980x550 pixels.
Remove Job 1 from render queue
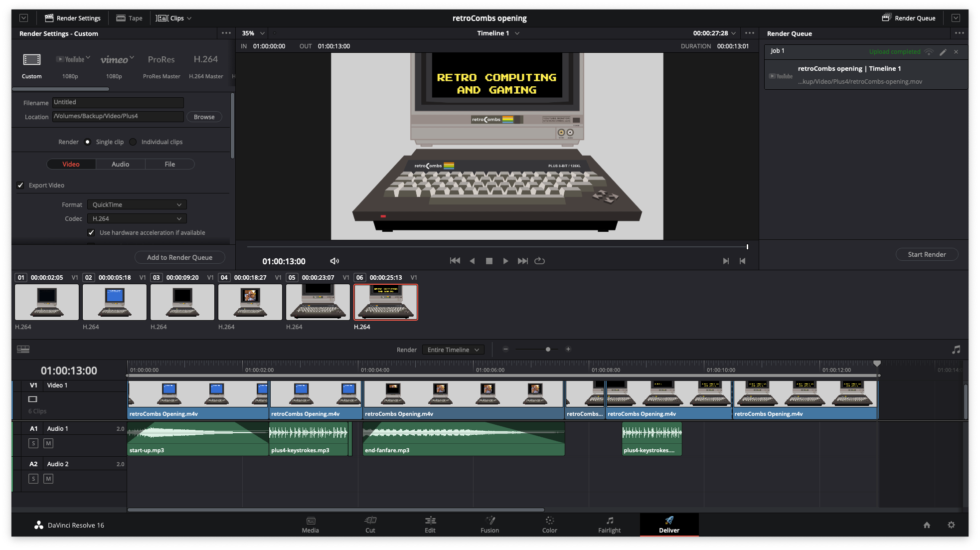pyautogui.click(x=956, y=52)
